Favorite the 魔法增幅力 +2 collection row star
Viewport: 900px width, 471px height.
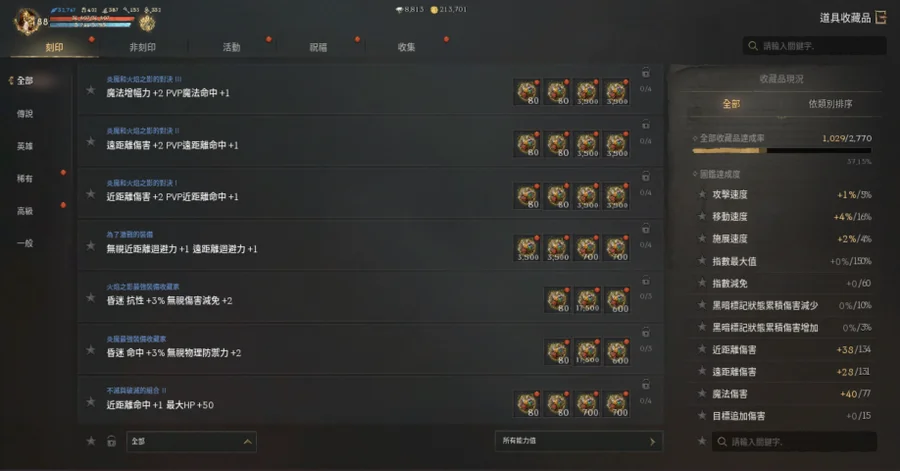(x=91, y=90)
